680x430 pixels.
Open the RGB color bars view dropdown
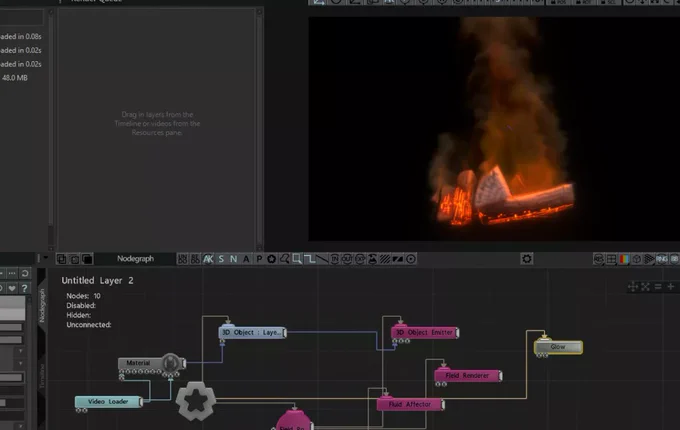(624, 259)
